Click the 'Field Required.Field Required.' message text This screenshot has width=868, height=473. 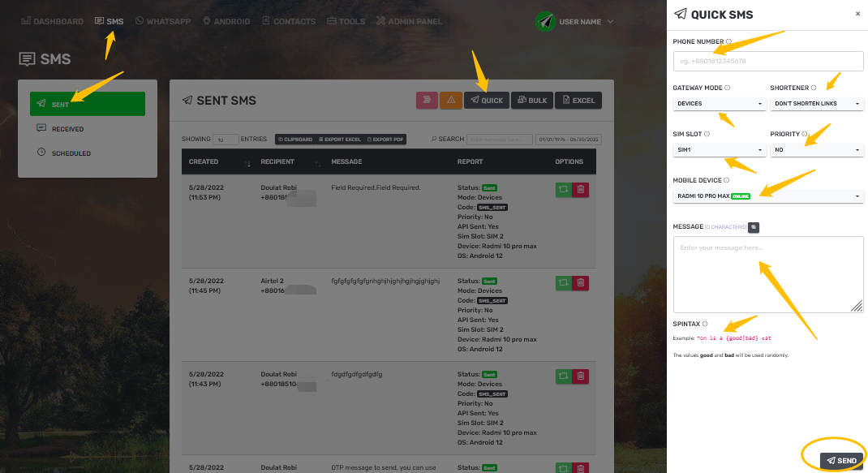[376, 187]
